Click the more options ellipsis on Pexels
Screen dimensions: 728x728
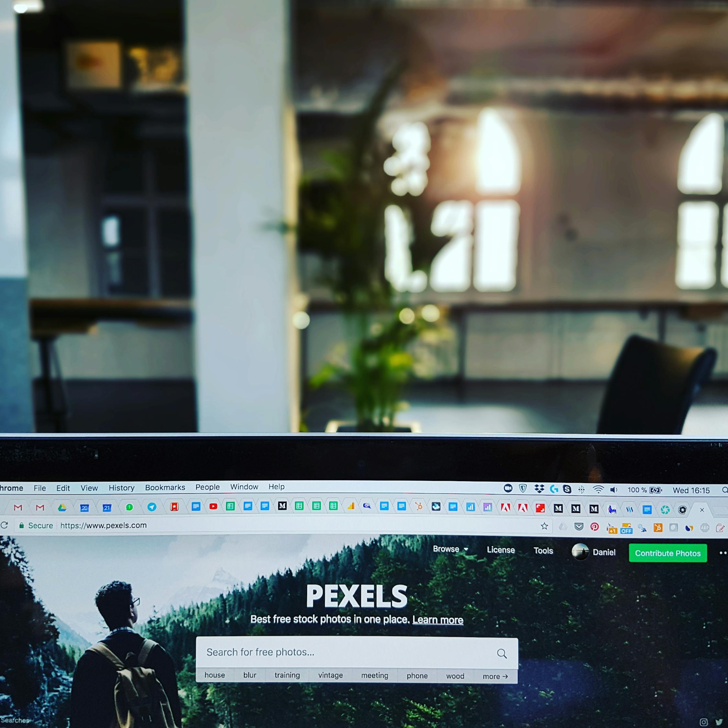[724, 553]
